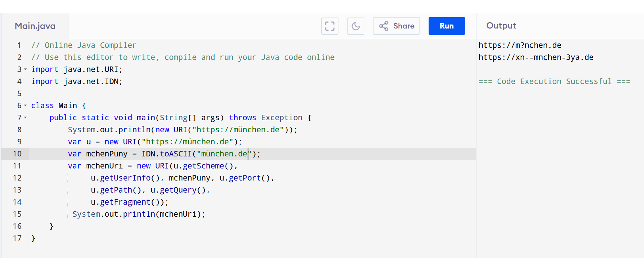
Task: Collapse the main method fold arrow on line 7
Action: coord(26,118)
